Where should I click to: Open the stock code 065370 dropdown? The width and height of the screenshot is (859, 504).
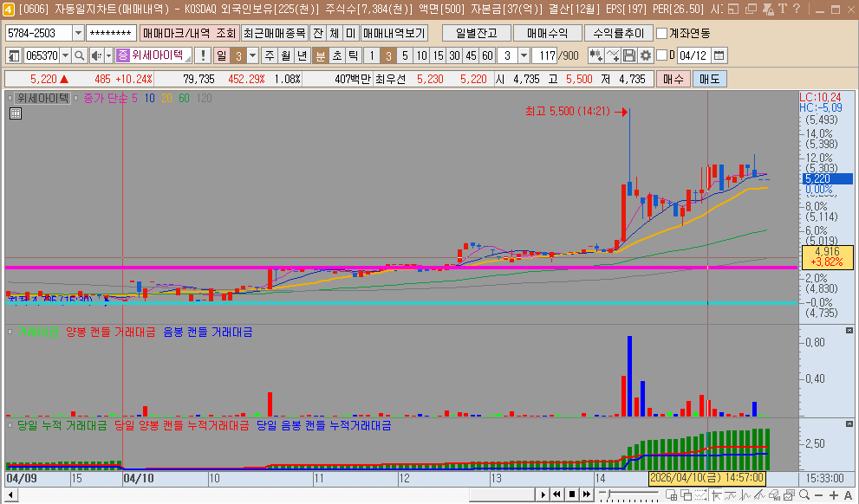point(66,55)
